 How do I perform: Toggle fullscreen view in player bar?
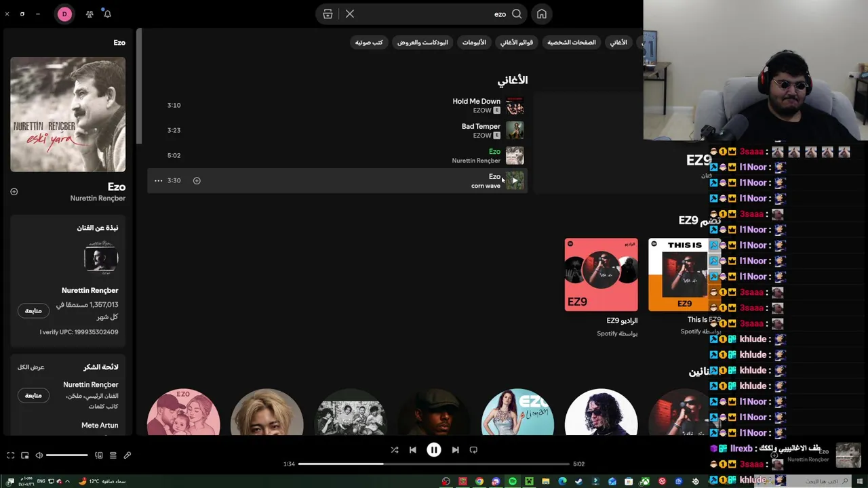point(10,455)
